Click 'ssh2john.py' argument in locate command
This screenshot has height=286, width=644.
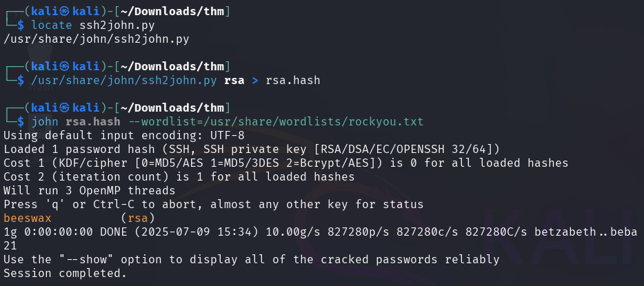(117, 25)
